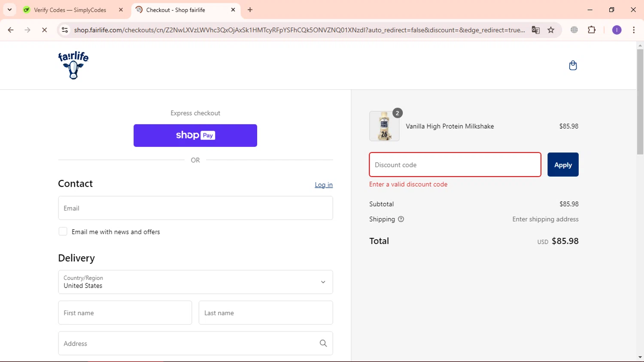Click the Vanilla High Protein Milkshake text
The width and height of the screenshot is (644, 362).
pyautogui.click(x=450, y=126)
